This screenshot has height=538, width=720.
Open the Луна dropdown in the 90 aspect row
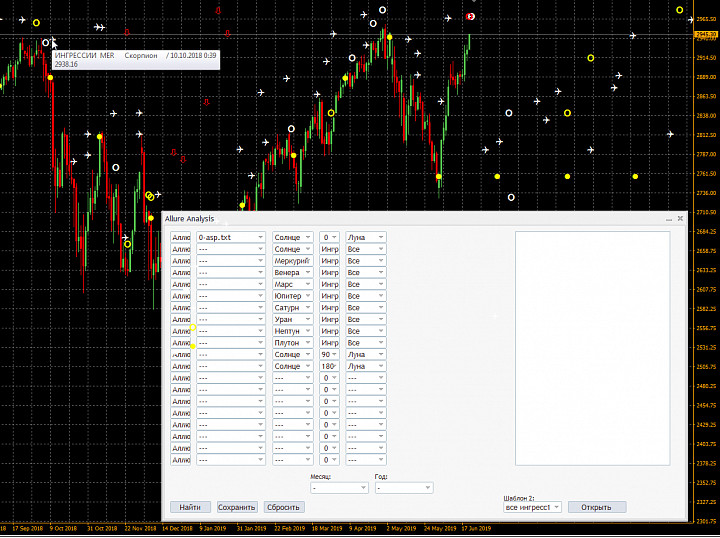(x=366, y=354)
